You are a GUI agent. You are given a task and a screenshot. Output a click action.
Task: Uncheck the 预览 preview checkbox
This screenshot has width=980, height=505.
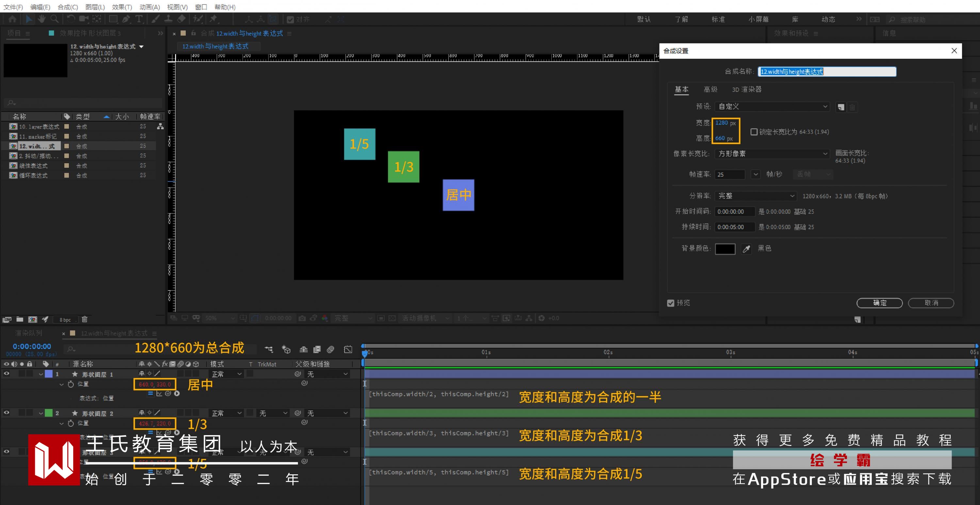(x=671, y=303)
